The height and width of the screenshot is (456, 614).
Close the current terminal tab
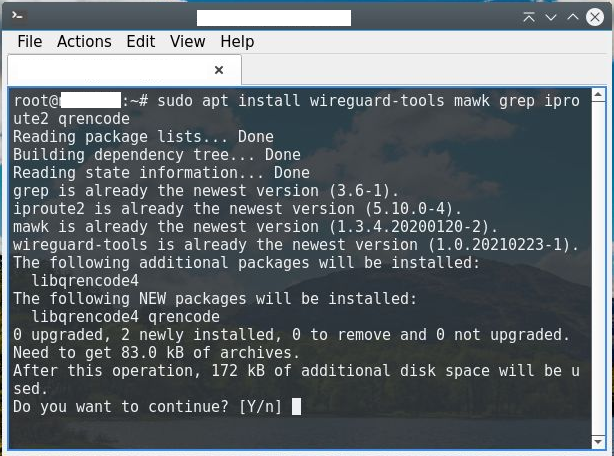tap(219, 70)
